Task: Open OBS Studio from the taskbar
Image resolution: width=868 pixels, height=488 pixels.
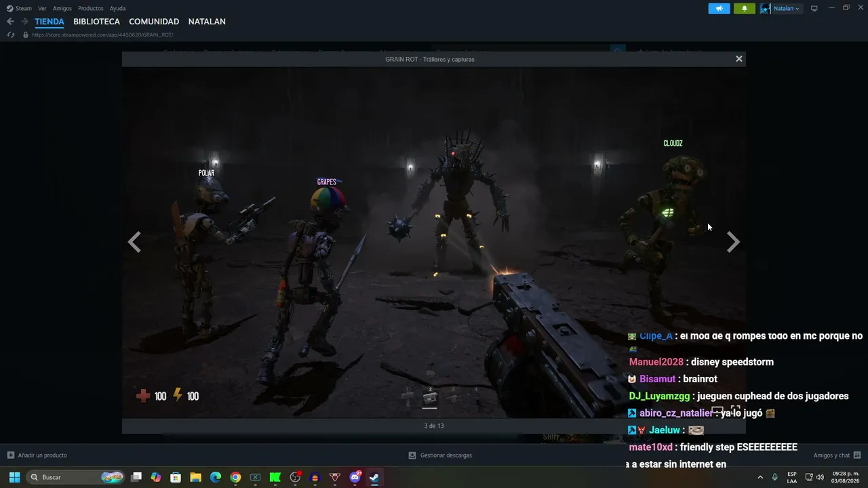Action: 295,477
